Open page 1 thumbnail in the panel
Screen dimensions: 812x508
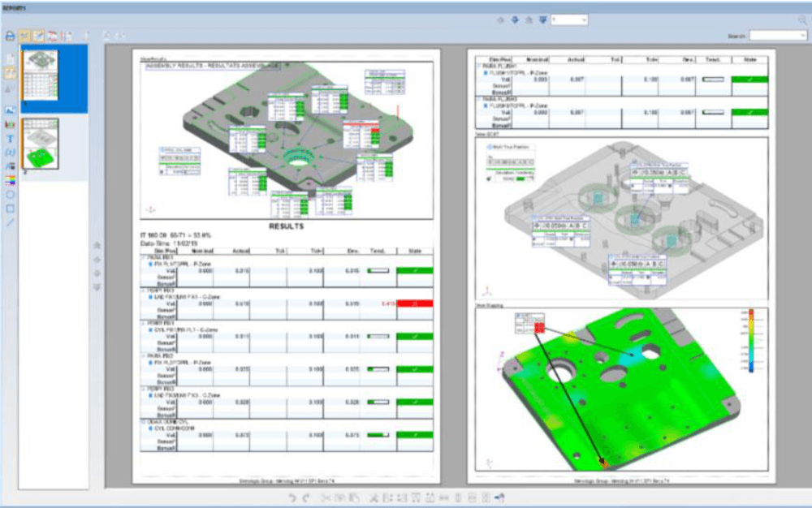38,75
